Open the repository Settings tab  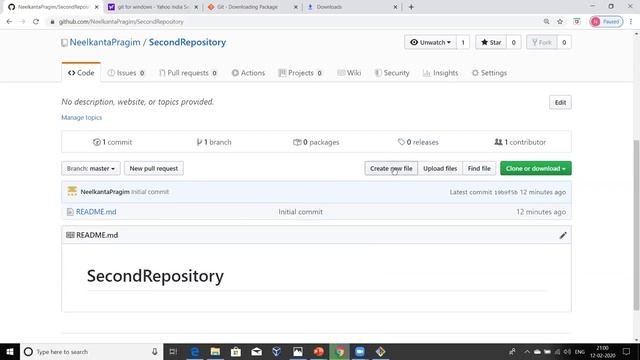(489, 73)
